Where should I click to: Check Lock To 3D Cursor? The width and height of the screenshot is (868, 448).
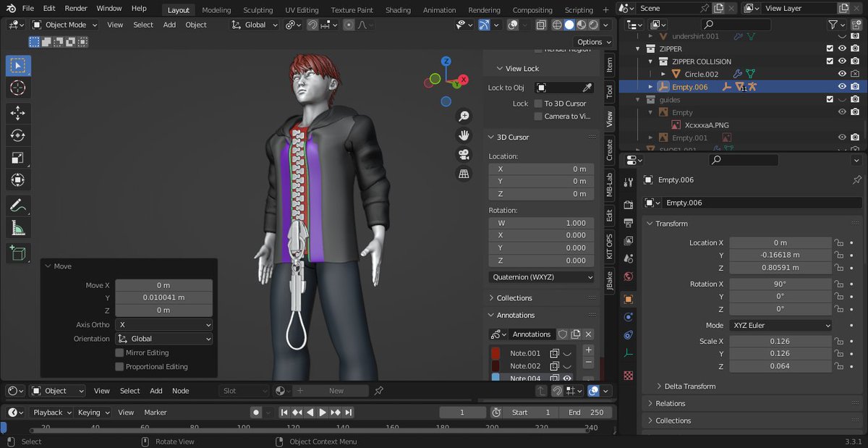point(538,103)
